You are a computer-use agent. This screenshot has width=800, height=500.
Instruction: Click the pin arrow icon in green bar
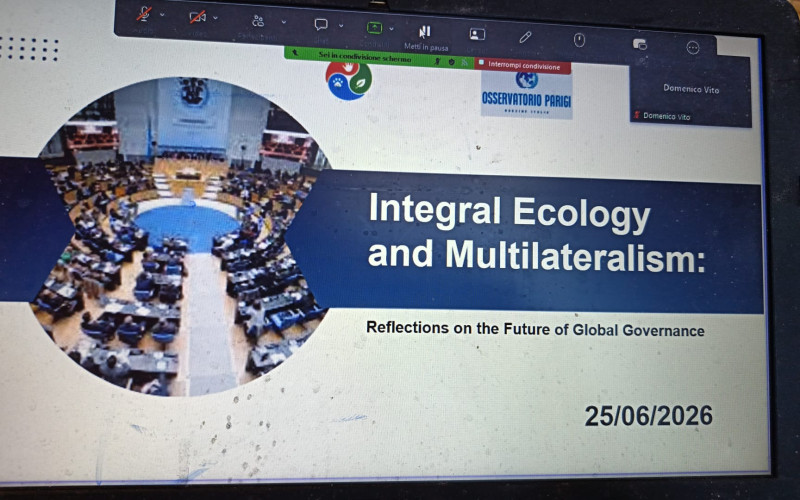pos(295,53)
